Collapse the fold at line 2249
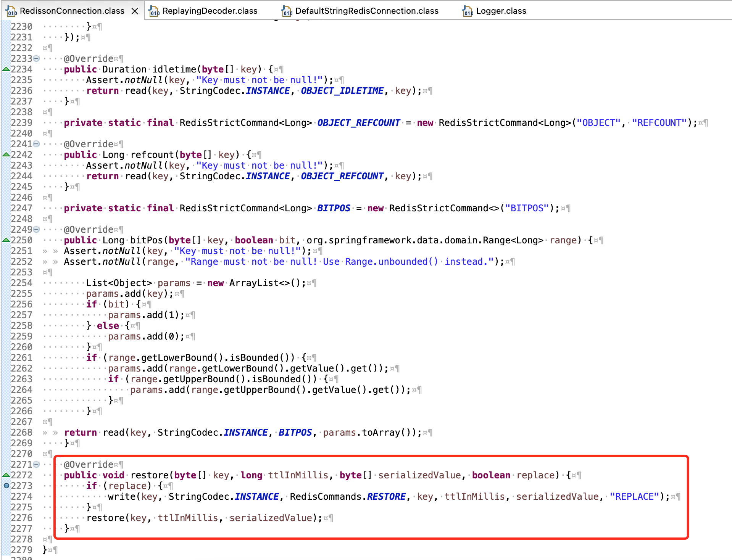The image size is (732, 560). 36,229
